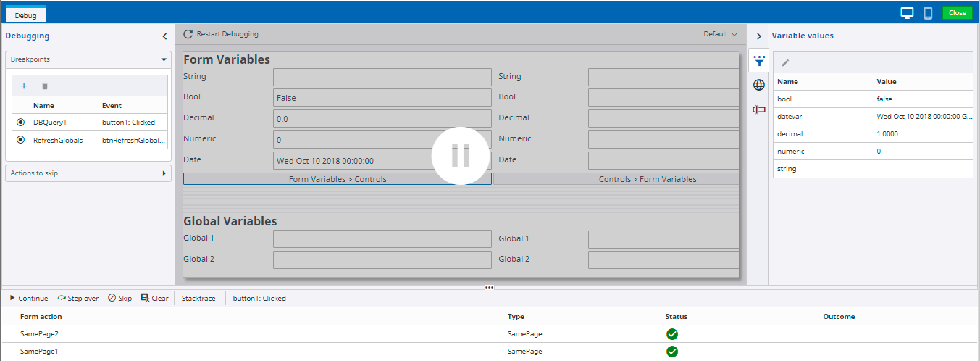Open the control values icon
The height and width of the screenshot is (361, 980).
(x=758, y=109)
